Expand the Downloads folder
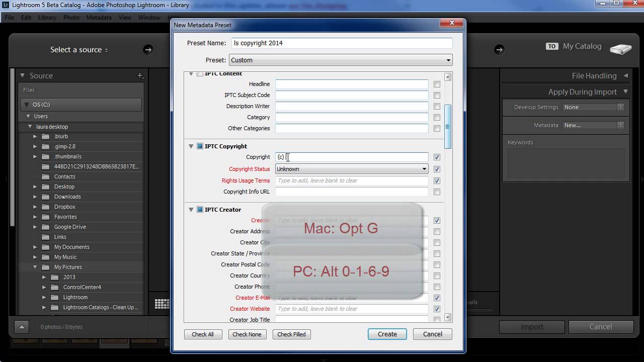This screenshot has height=362, width=644. tap(35, 197)
